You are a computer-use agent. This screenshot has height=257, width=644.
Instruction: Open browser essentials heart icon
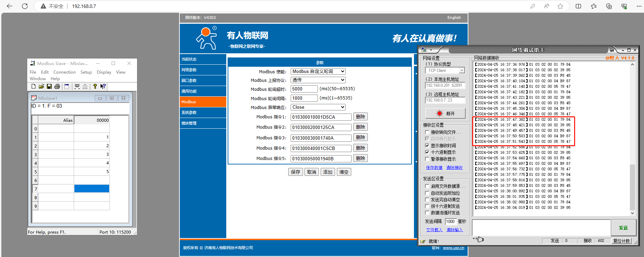(624, 6)
